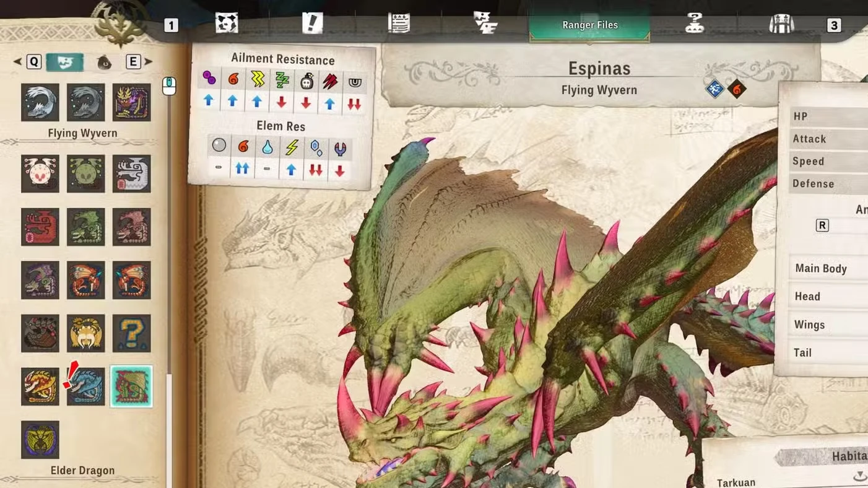Select the yellow furry monster icon
Screen dimensions: 868x488
coord(86,334)
